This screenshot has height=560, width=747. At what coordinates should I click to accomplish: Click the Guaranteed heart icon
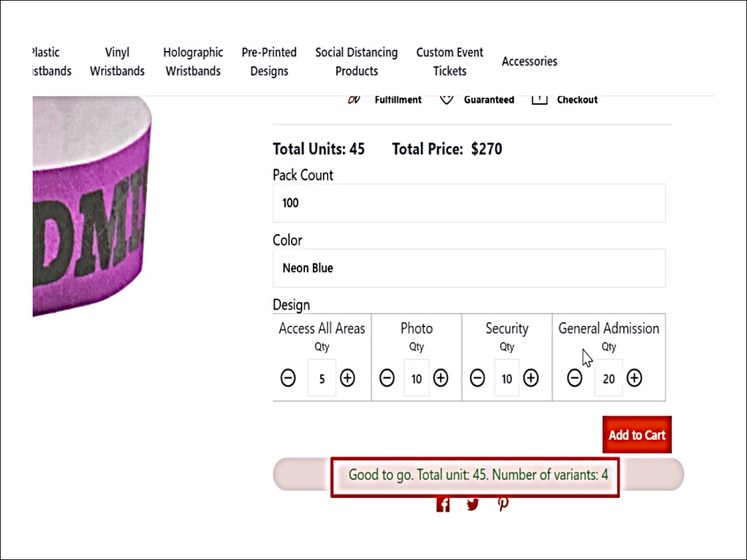coord(446,98)
